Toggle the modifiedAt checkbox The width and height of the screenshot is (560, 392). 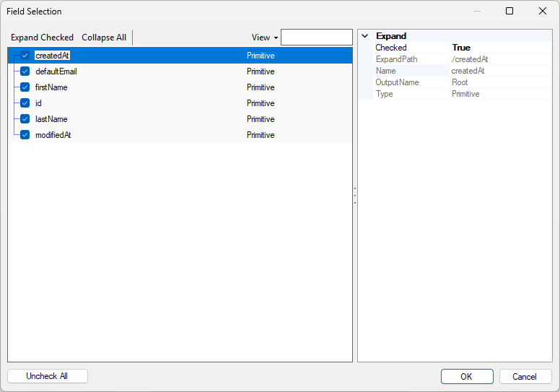(25, 135)
